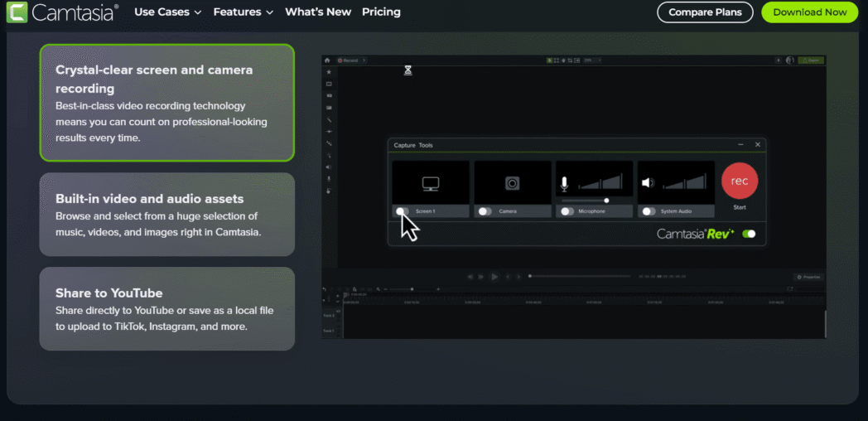
Task: Expand the arrow next to Record
Action: 364,60
